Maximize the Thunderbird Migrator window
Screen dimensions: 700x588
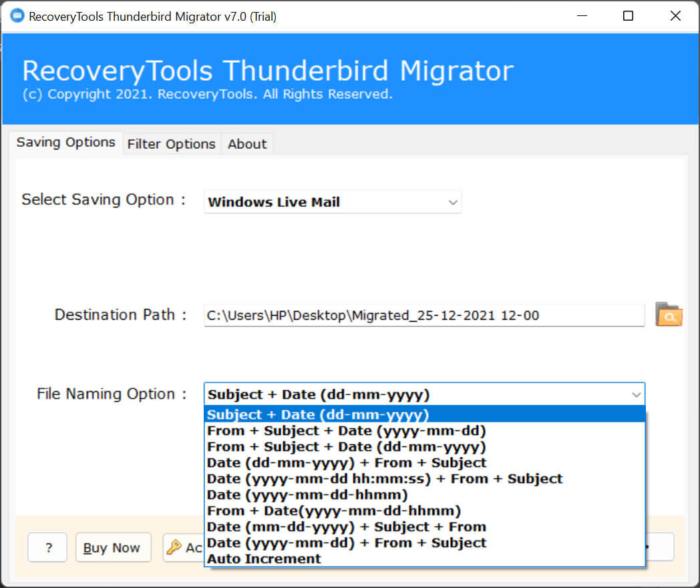tap(628, 16)
